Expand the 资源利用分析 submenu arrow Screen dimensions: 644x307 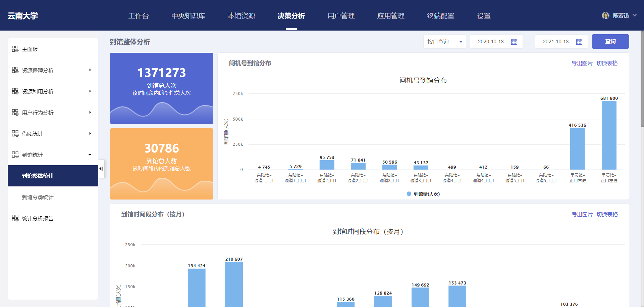coord(90,91)
